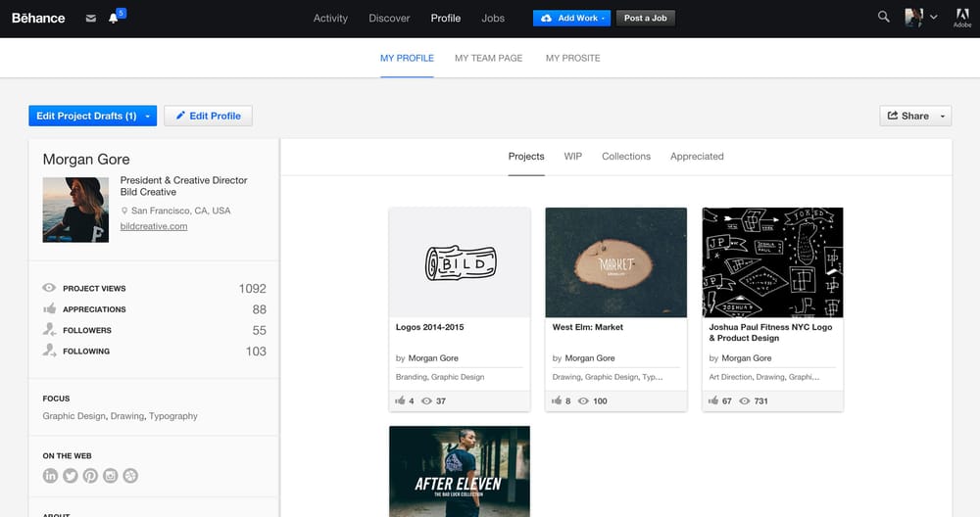Click the Add Work button
This screenshot has height=517, width=980.
(x=572, y=18)
